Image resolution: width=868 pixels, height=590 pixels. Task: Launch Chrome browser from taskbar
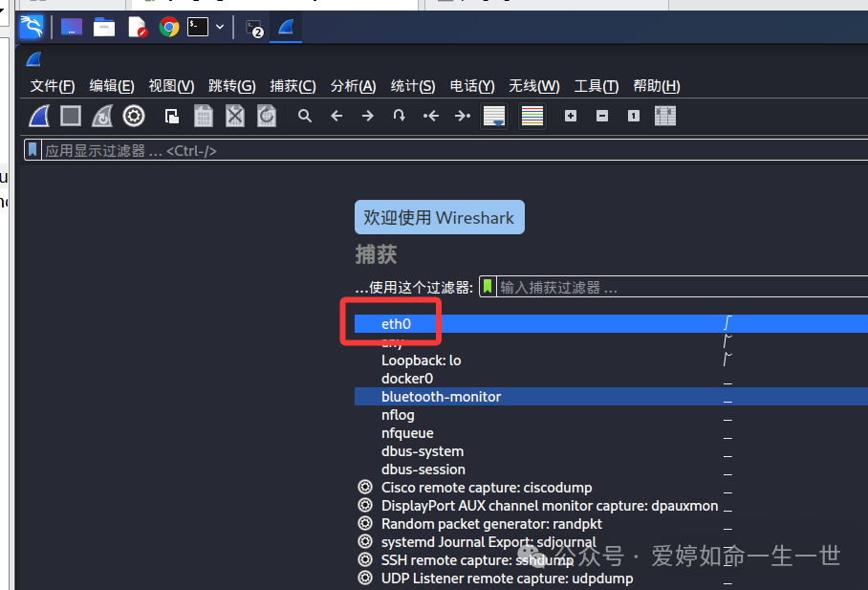(x=169, y=27)
